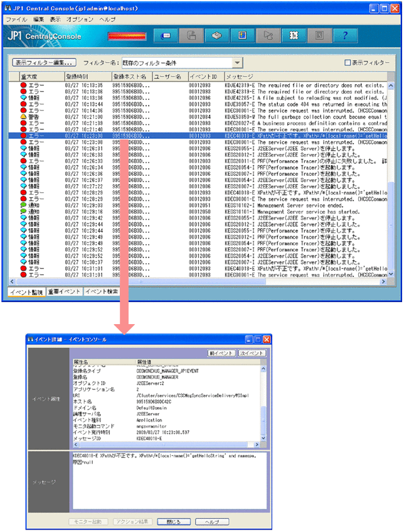Click the grey box-shaped toolbar icon

(x=217, y=36)
